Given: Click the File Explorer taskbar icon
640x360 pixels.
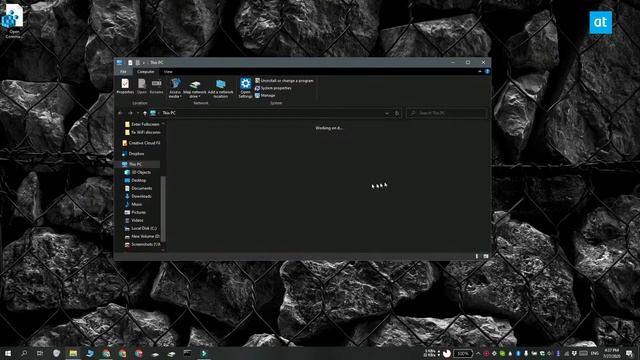Looking at the screenshot, I should 73,353.
